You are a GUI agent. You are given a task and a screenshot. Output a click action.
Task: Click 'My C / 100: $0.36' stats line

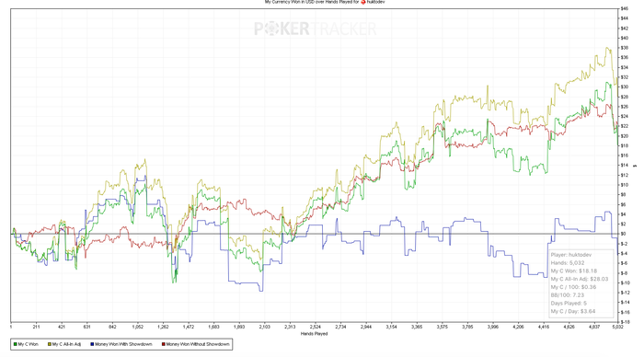pyautogui.click(x=573, y=287)
